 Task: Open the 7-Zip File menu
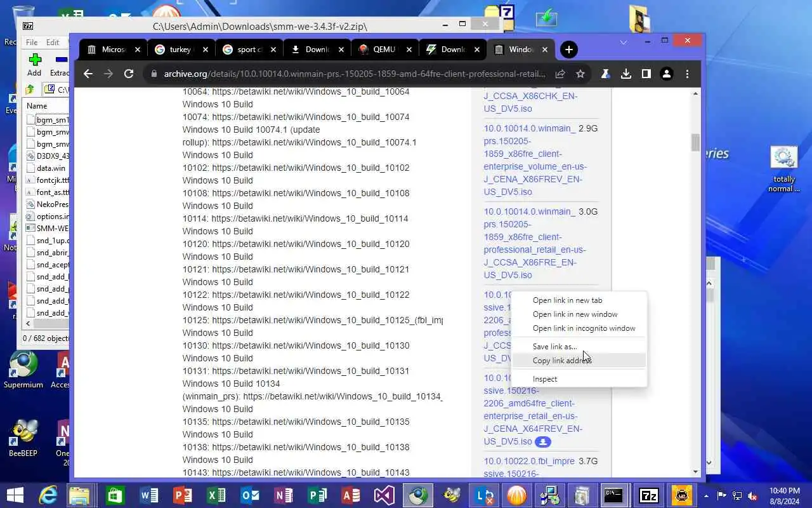click(x=32, y=43)
